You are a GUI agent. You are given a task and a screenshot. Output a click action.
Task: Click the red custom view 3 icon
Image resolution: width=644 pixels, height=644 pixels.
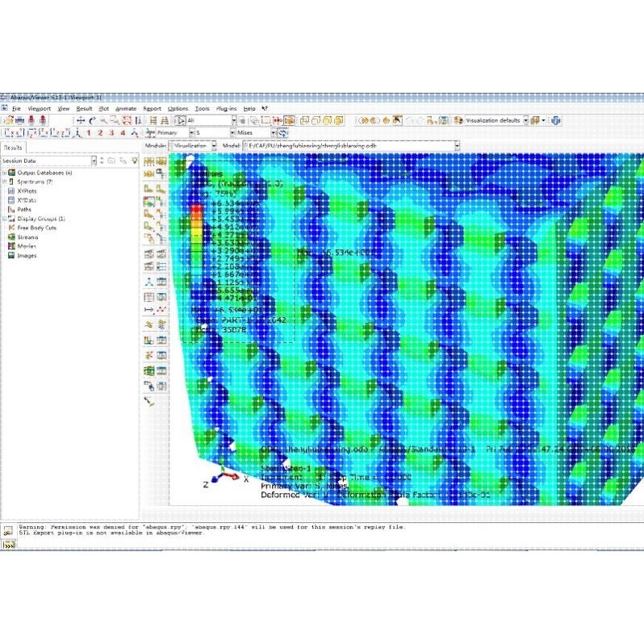click(111, 132)
